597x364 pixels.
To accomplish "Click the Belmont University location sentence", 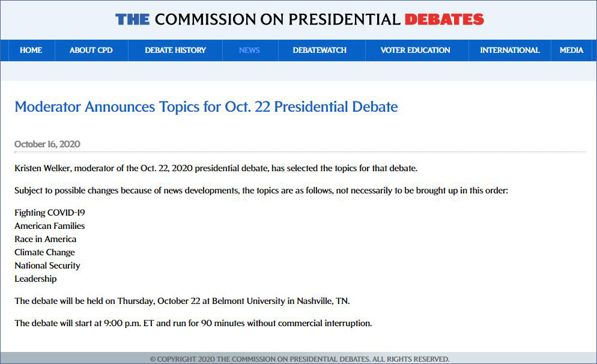I will 182,301.
